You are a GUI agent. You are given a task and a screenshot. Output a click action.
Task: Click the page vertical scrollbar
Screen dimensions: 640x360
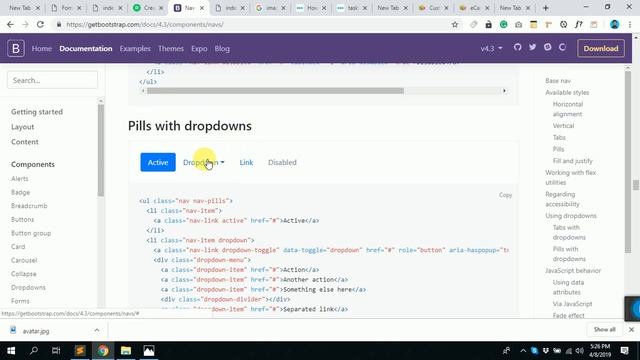[x=636, y=185]
